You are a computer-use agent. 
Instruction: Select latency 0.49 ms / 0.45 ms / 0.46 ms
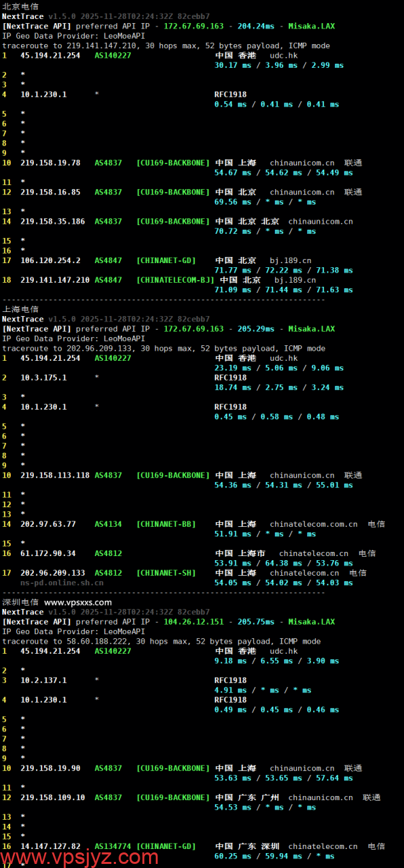[277, 710]
